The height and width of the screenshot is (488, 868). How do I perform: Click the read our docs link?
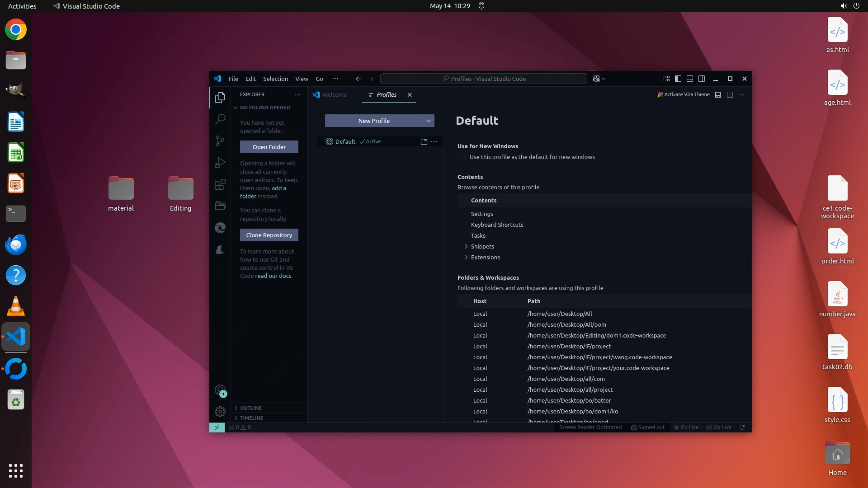coord(273,276)
